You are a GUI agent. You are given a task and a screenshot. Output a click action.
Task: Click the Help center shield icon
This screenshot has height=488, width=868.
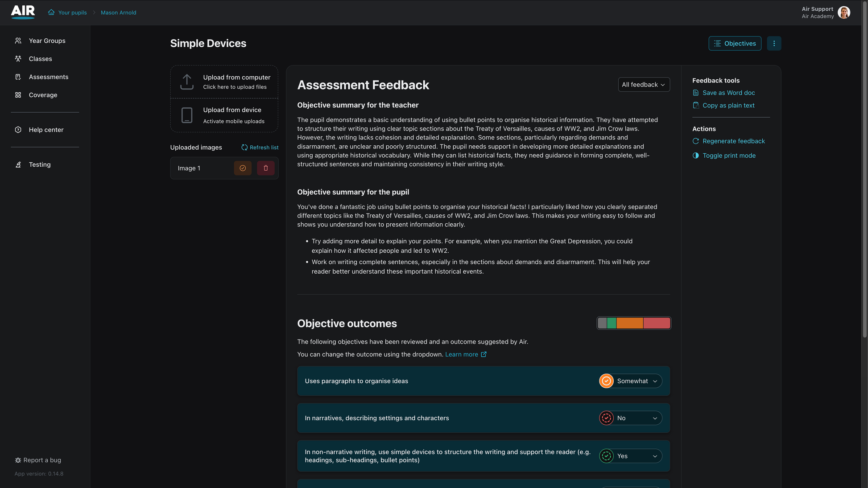18,130
